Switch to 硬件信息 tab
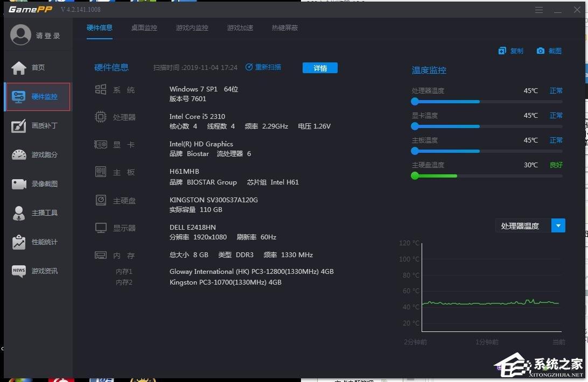 point(100,28)
